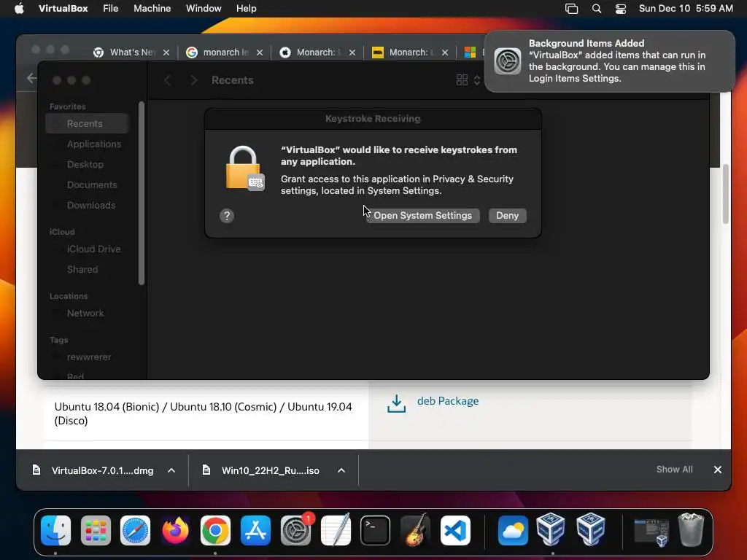
Task: Open view options stepper in file dialog
Action: [x=477, y=80]
